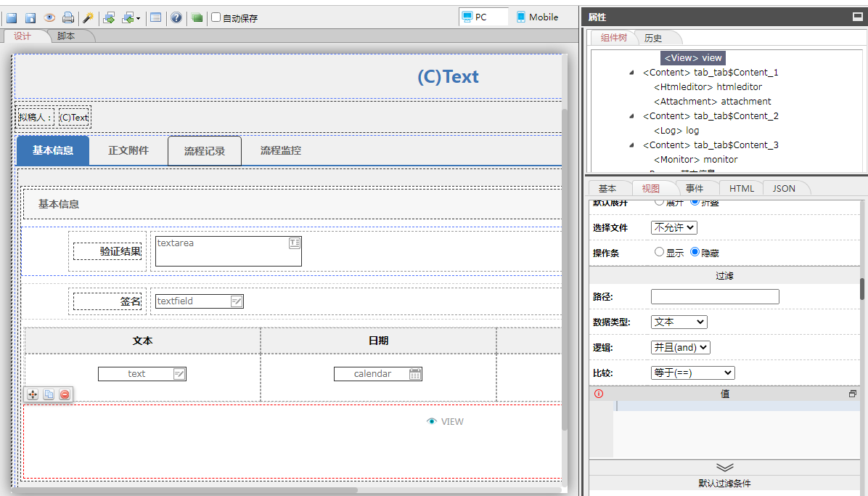Click the print icon in toolbar
The height and width of the screenshot is (496, 868).
click(67, 18)
